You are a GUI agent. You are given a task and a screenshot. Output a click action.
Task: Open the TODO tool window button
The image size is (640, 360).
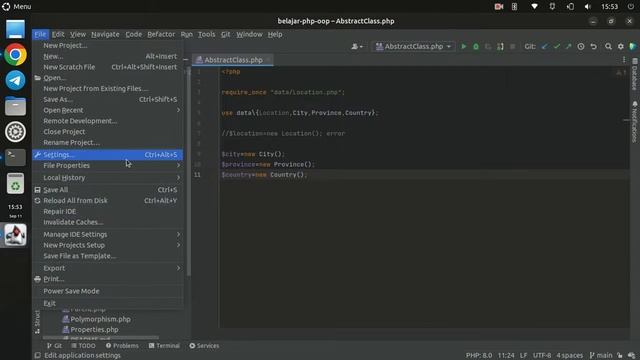coord(83,346)
